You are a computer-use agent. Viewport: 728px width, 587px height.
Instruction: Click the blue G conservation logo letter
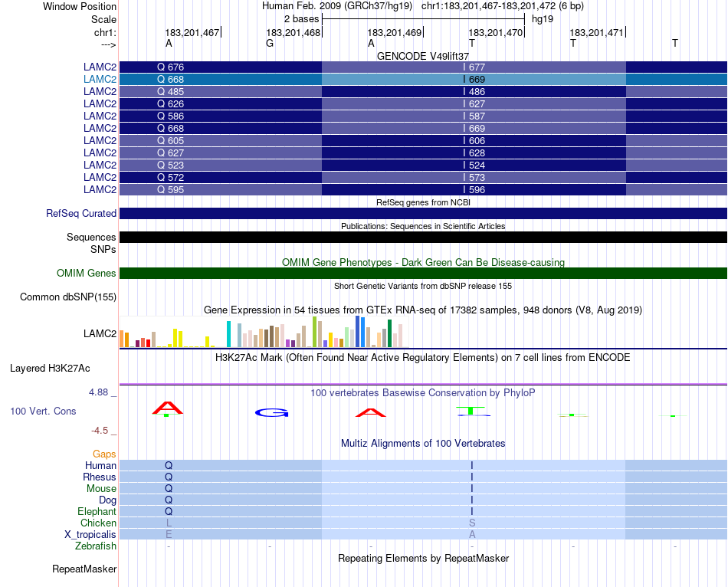coord(272,412)
